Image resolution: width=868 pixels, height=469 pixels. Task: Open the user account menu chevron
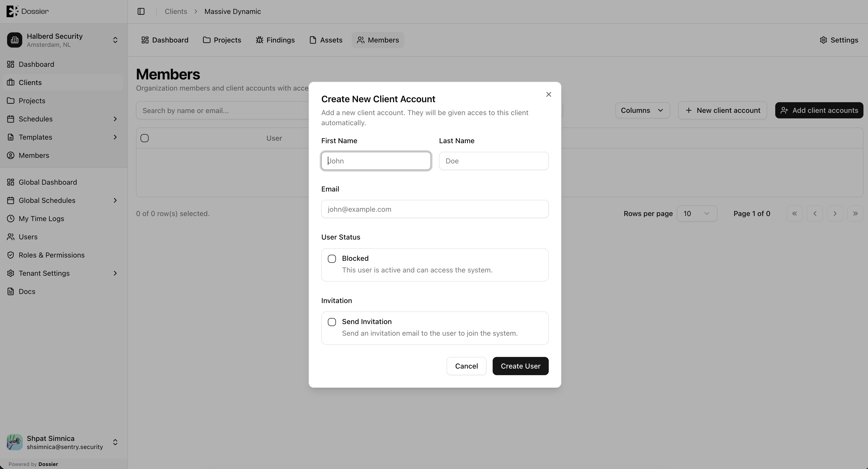(x=115, y=442)
